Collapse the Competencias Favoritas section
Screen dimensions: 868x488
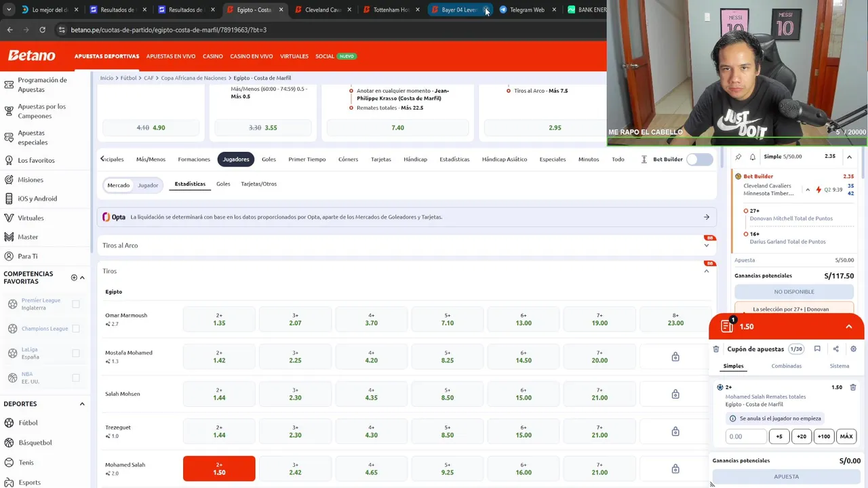(x=82, y=277)
